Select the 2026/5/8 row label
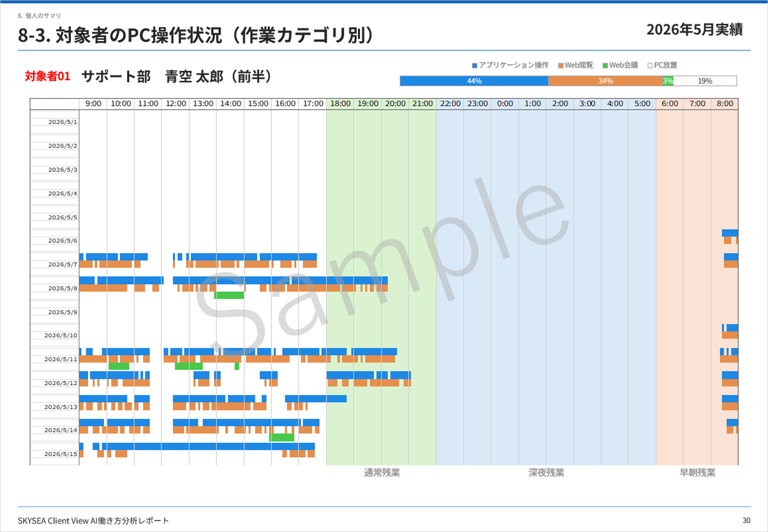768x532 pixels. coord(63,289)
